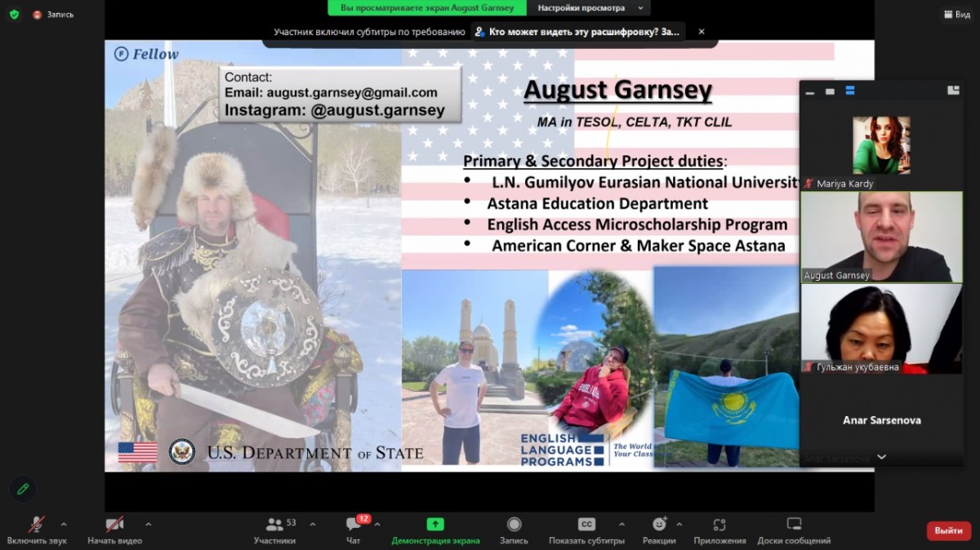The image size is (980, 550).
Task: Turn on camera via Начать видео
Action: (x=114, y=525)
